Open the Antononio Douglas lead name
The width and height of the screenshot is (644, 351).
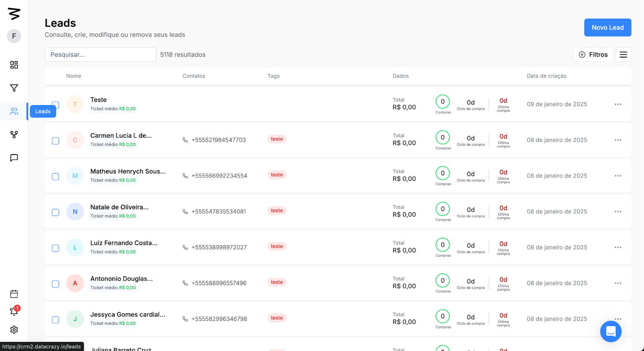coord(121,279)
